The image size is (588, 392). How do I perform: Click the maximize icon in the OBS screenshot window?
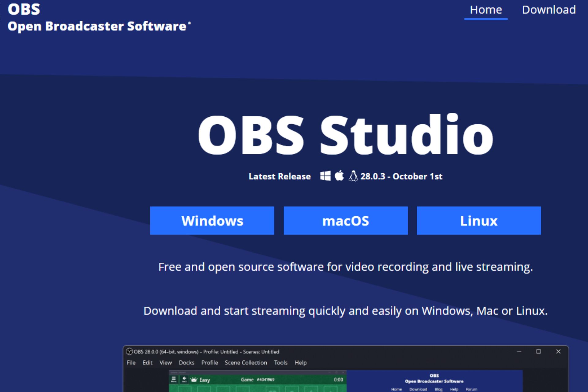(x=539, y=352)
